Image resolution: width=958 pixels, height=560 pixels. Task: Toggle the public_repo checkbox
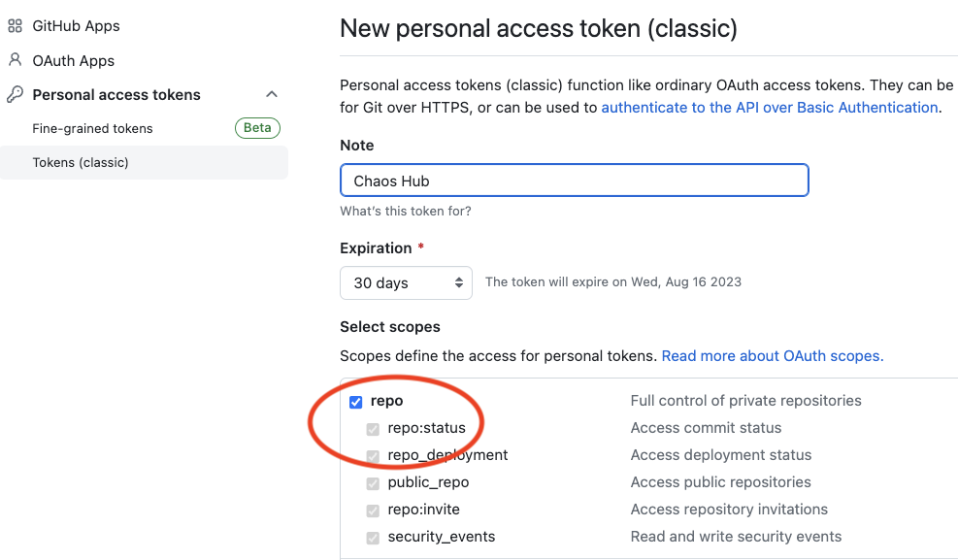coord(373,483)
